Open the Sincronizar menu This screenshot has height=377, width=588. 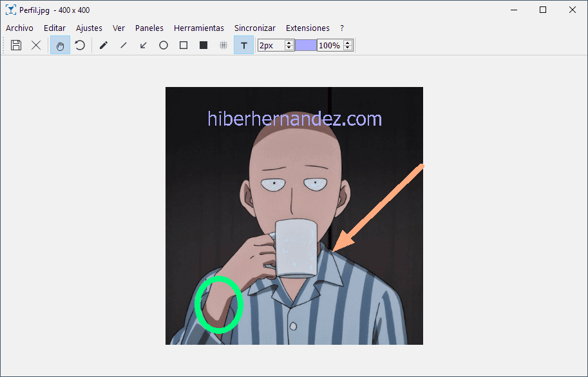255,28
